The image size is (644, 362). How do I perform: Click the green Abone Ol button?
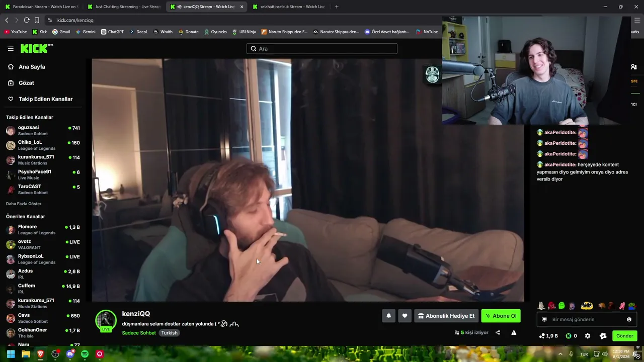coord(501,316)
